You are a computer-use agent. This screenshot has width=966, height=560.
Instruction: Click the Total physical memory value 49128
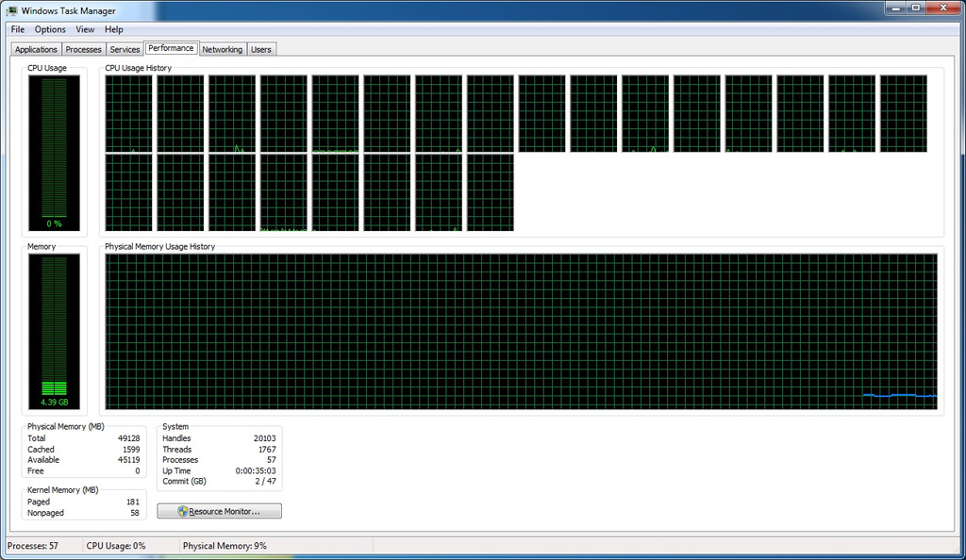[x=128, y=438]
